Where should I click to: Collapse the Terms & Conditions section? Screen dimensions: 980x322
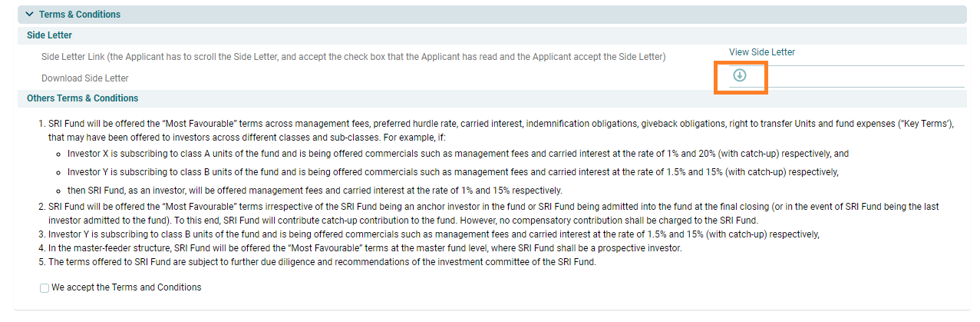[29, 15]
